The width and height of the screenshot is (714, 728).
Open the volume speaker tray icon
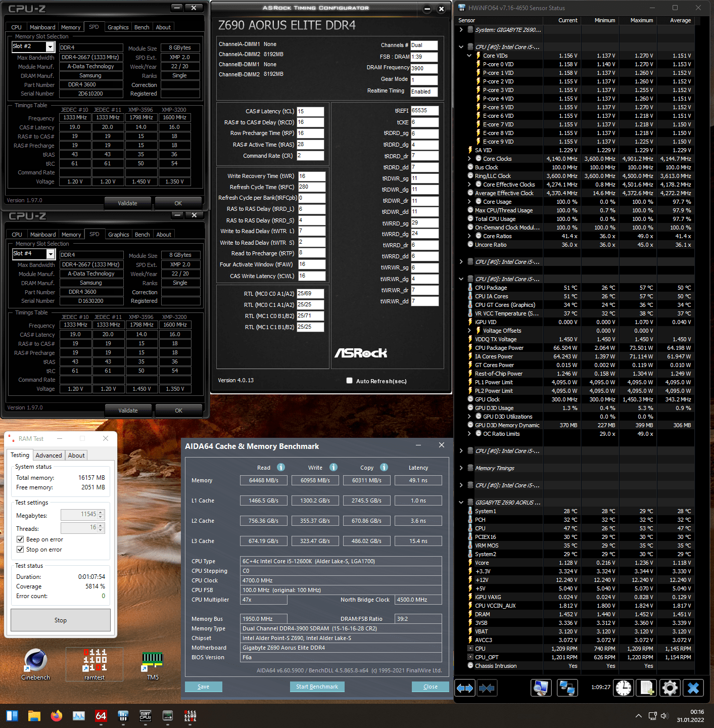point(664,716)
